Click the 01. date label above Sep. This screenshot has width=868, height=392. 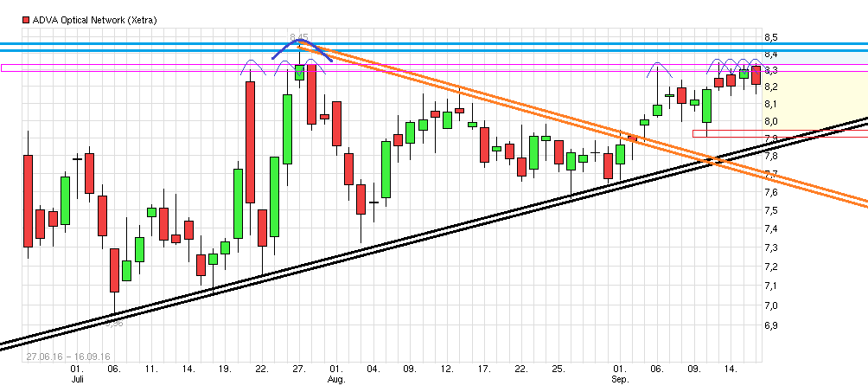(x=620, y=369)
